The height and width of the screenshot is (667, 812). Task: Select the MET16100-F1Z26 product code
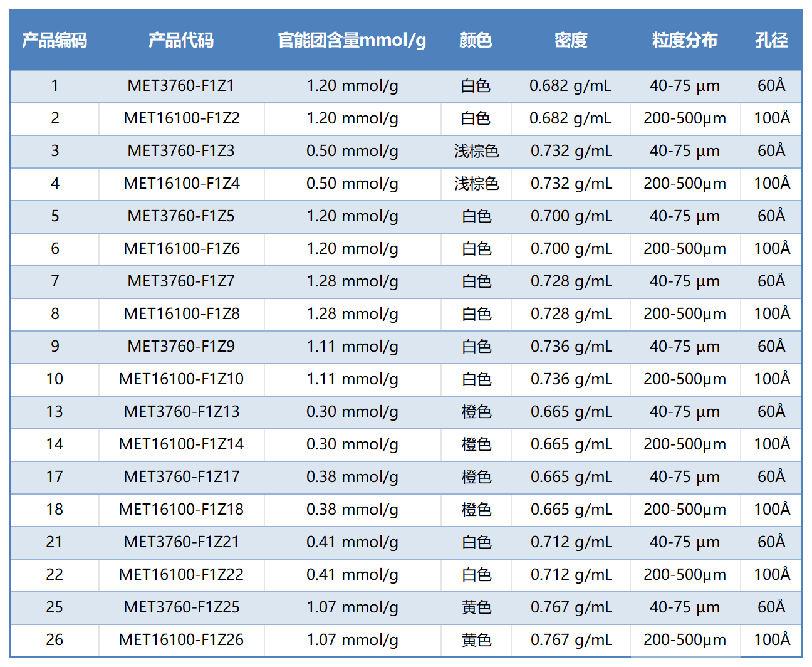tap(181, 640)
